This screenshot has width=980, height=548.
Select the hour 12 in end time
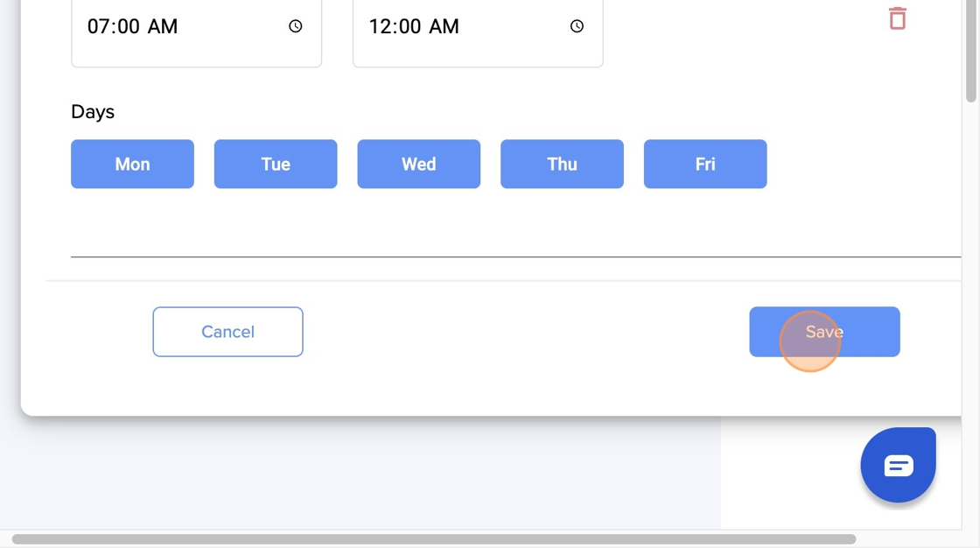[x=380, y=26]
